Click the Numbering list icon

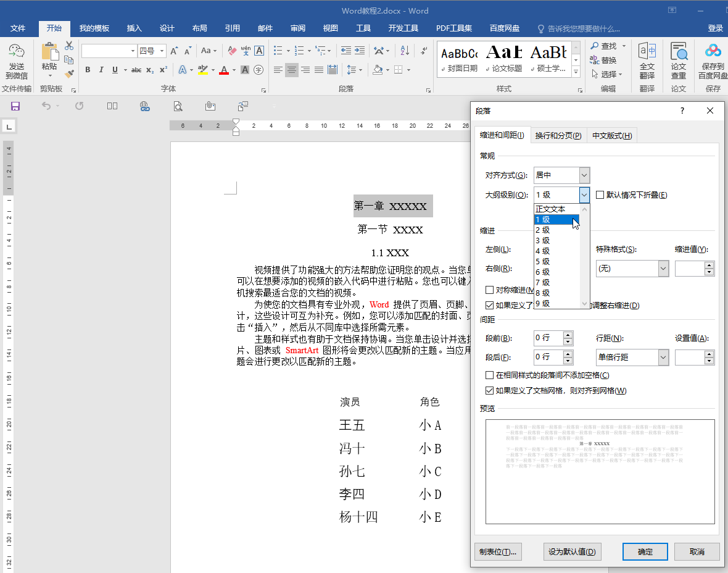pyautogui.click(x=299, y=50)
